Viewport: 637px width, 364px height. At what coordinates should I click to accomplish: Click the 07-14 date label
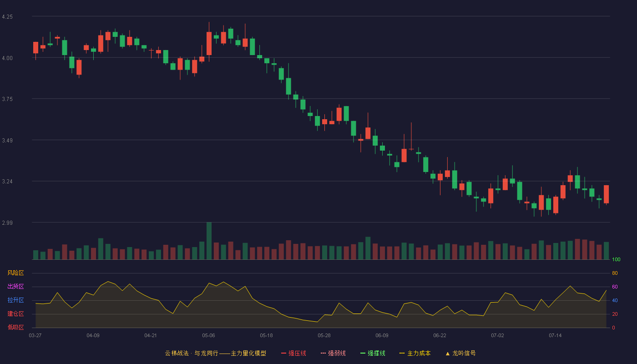click(555, 335)
